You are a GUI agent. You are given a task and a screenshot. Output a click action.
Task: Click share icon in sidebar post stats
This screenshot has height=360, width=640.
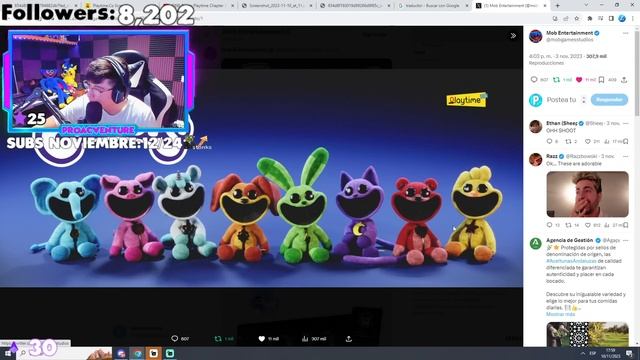(624, 80)
